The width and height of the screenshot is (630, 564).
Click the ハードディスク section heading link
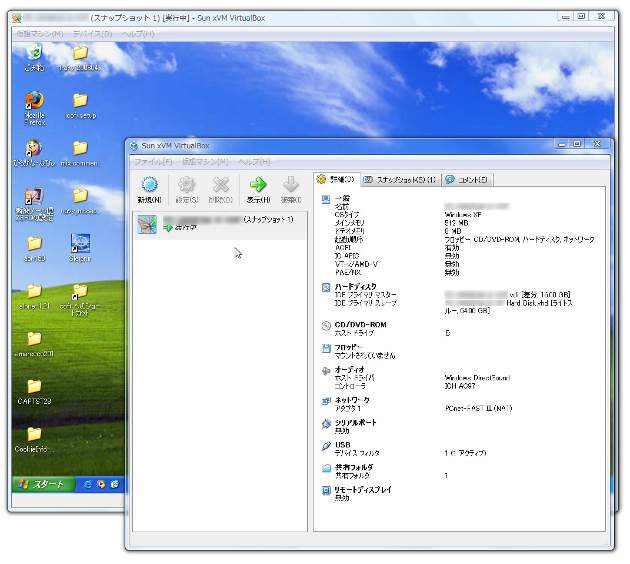coord(355,286)
